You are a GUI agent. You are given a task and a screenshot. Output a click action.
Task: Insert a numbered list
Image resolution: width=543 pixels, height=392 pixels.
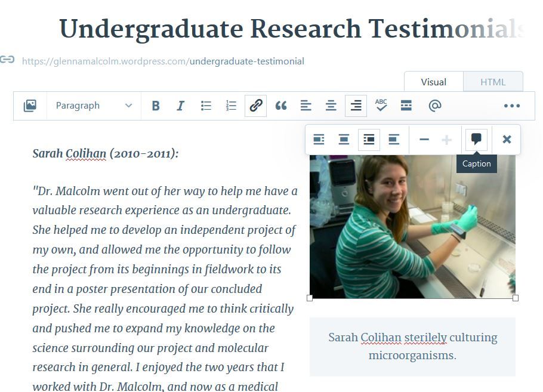(231, 106)
